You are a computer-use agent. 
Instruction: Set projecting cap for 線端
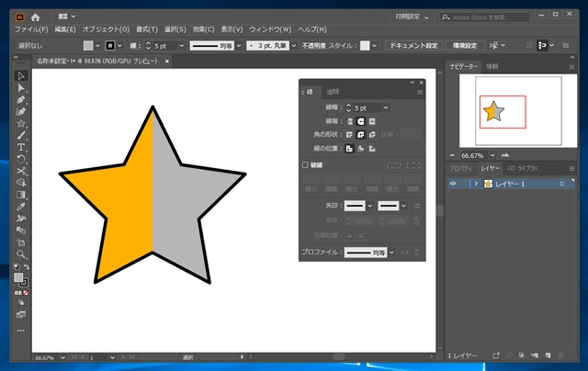click(372, 121)
